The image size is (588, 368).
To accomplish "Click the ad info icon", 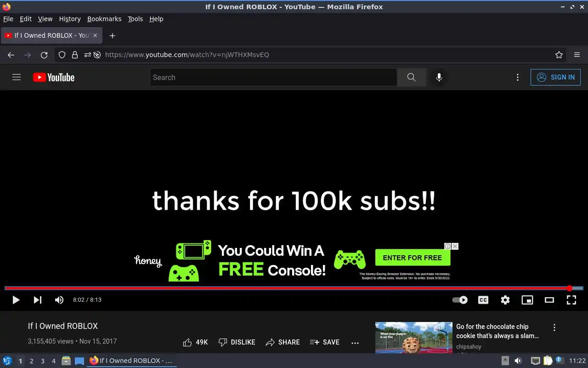I will [447, 247].
